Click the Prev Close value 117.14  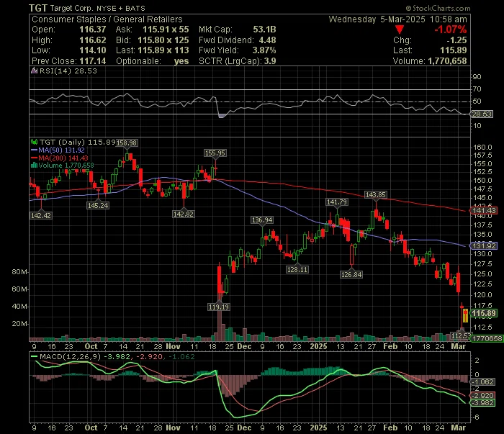click(93, 61)
